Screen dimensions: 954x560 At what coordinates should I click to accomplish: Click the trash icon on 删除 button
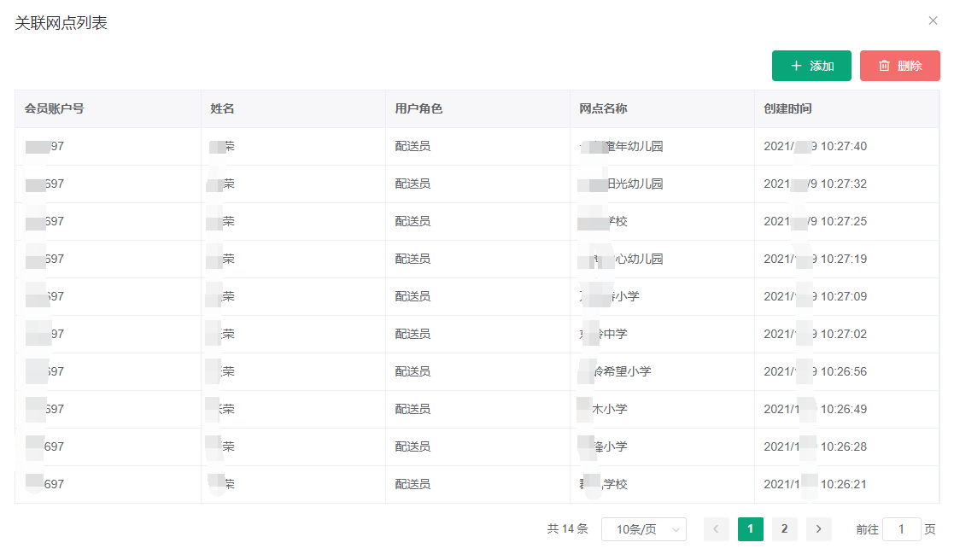click(884, 66)
